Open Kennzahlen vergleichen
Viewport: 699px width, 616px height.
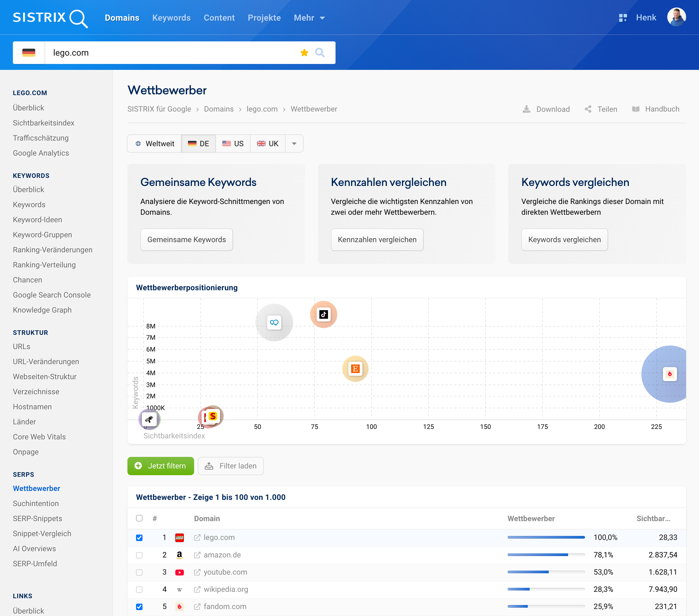tap(377, 240)
